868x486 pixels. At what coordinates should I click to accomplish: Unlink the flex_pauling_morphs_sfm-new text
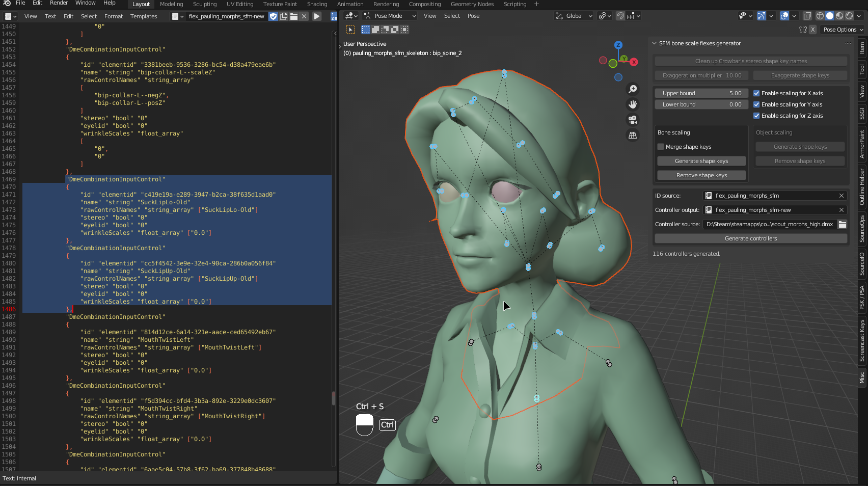(304, 16)
